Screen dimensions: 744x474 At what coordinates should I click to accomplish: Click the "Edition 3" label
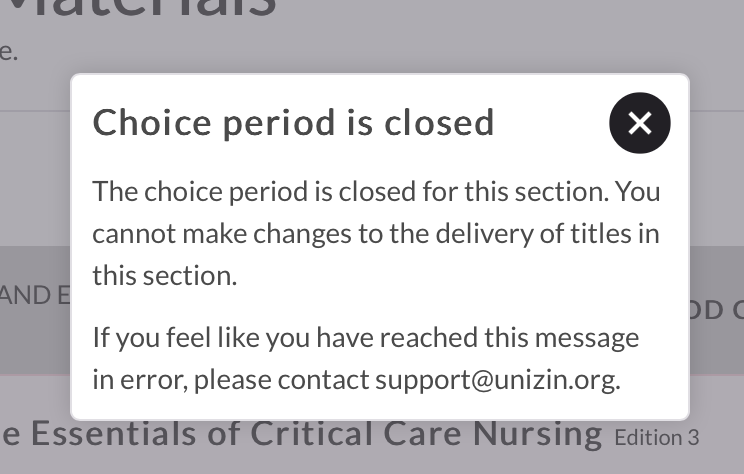click(x=657, y=437)
